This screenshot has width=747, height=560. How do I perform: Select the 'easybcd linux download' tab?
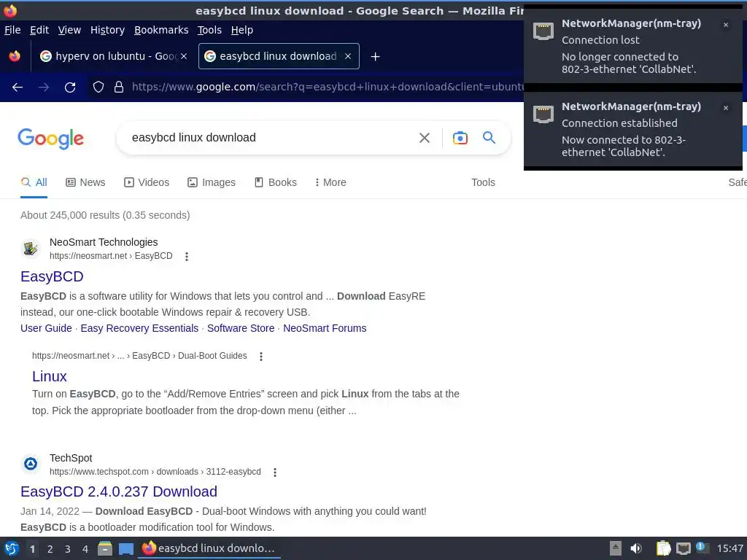[x=279, y=56]
